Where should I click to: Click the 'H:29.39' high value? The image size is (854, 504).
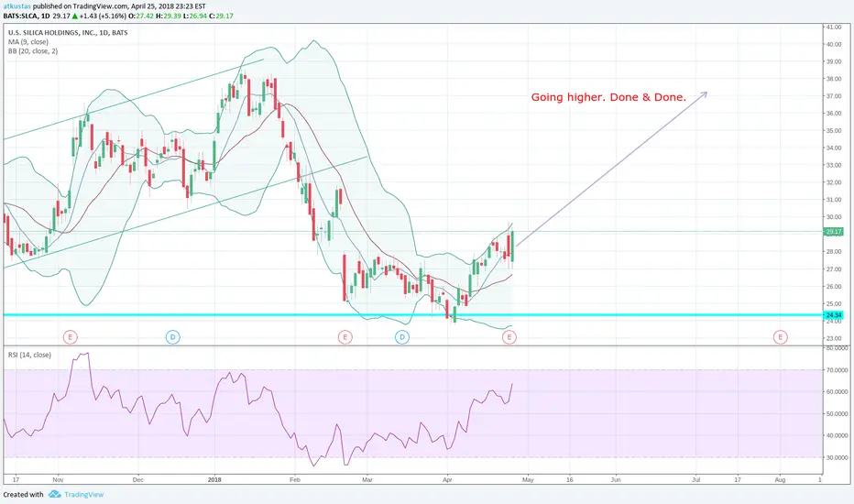pos(169,16)
